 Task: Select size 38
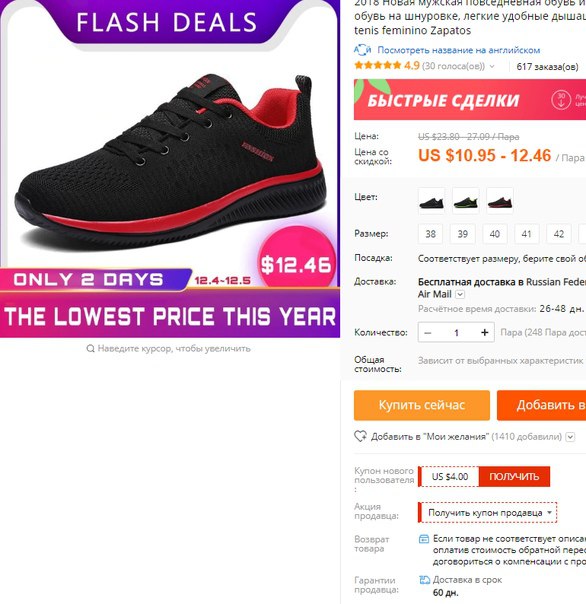430,234
